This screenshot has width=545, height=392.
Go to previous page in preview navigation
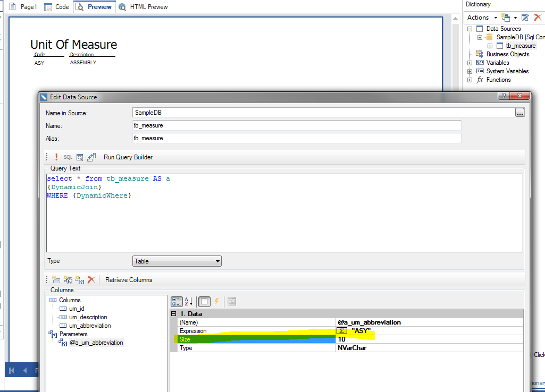pos(25,370)
